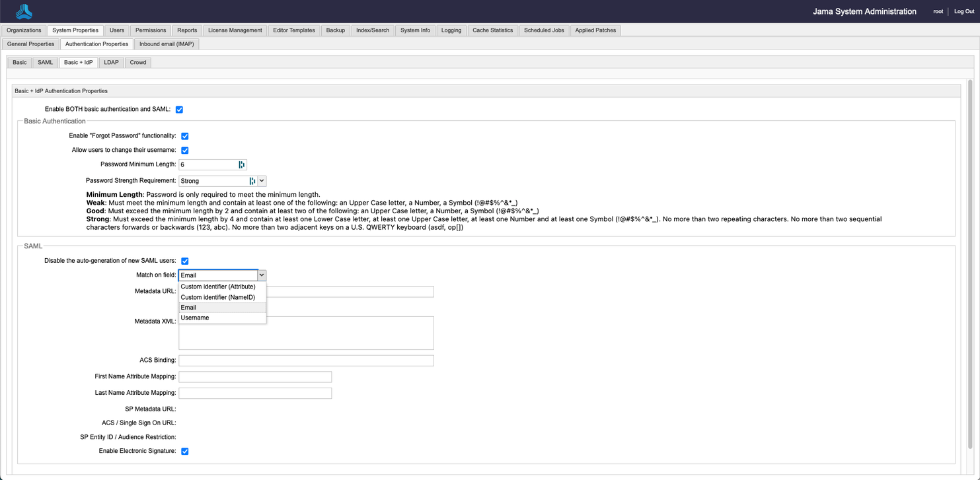This screenshot has width=980, height=480.
Task: Open the Permissions tab
Action: [x=151, y=30]
